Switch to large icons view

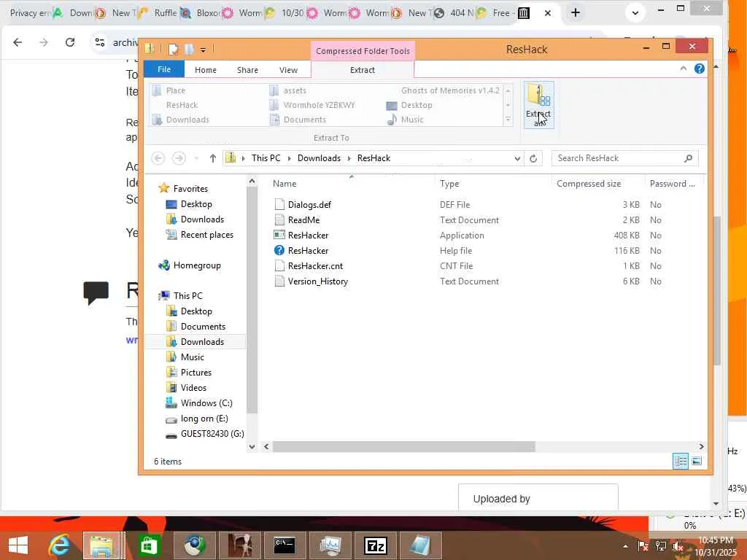tap(697, 461)
